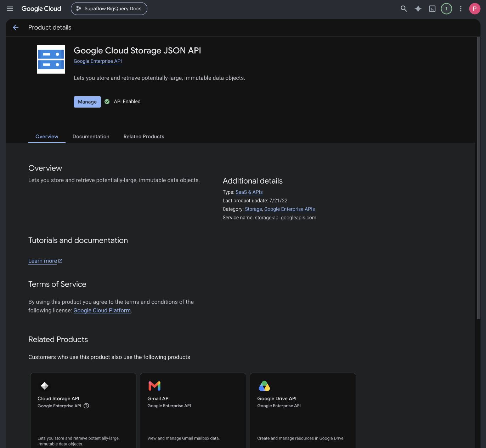
Task: Go back using the arrow icon
Action: tap(16, 27)
